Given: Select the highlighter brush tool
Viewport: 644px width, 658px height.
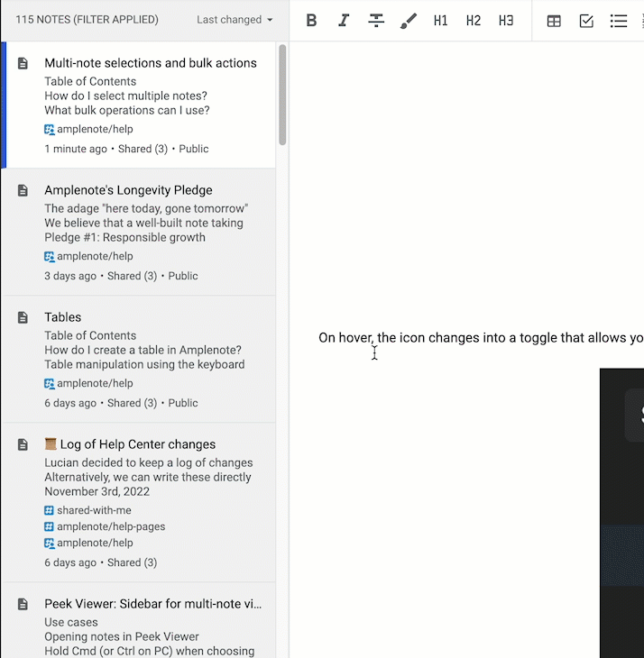Looking at the screenshot, I should tap(409, 20).
